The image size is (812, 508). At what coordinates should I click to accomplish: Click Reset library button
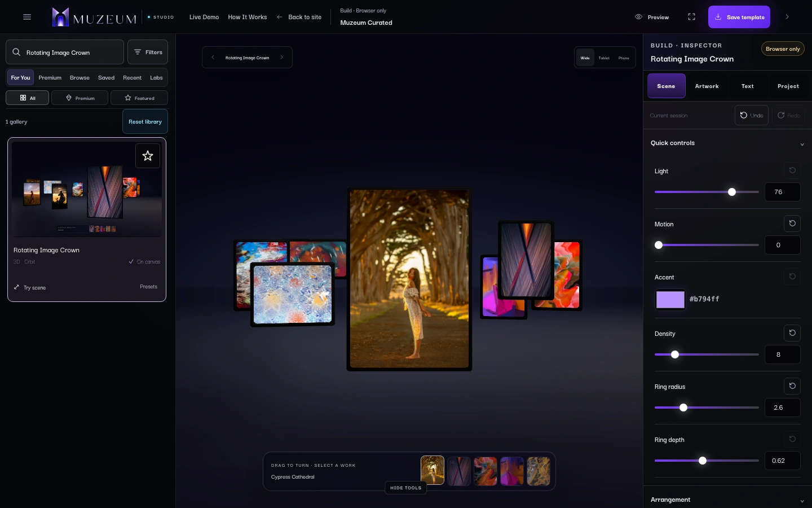[145, 121]
